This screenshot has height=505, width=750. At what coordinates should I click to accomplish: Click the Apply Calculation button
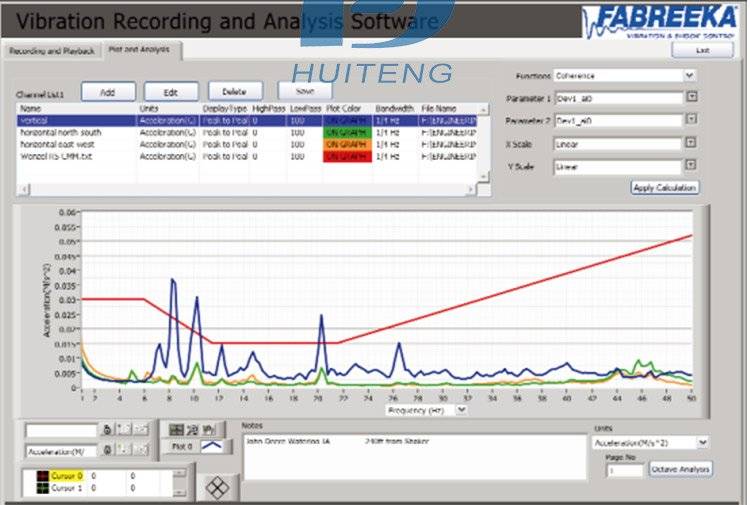click(x=665, y=187)
